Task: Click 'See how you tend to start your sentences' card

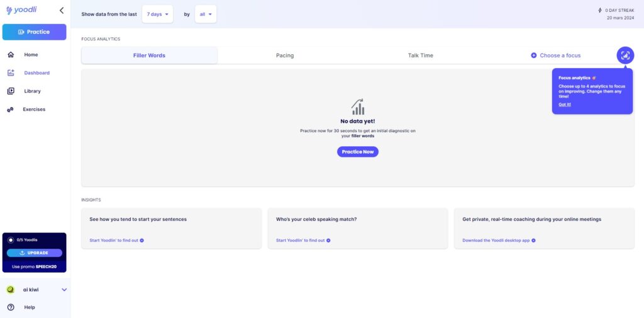Action: click(x=171, y=229)
